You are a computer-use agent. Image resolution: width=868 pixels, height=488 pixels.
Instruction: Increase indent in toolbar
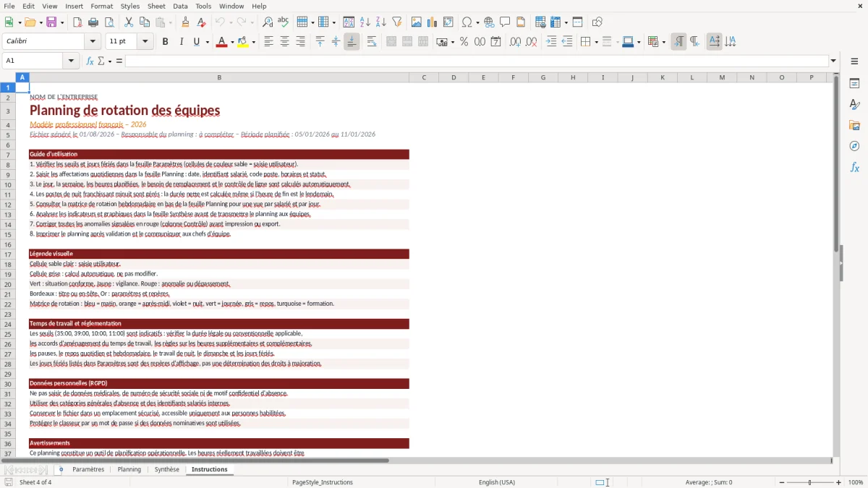point(551,42)
